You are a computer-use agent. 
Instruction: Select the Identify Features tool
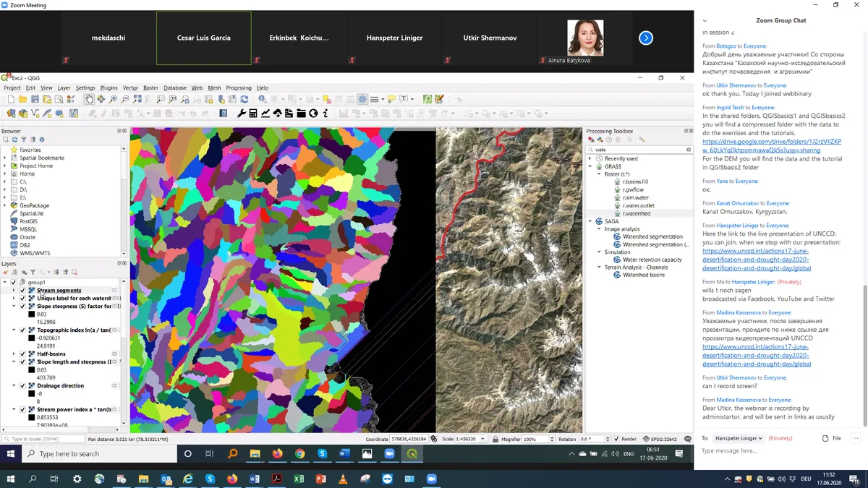click(x=263, y=99)
